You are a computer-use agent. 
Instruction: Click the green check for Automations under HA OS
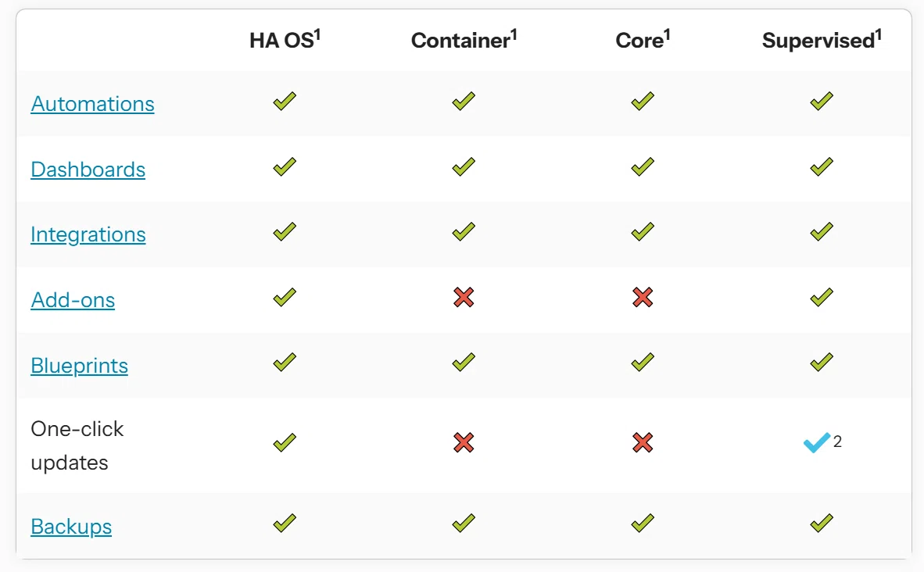(x=285, y=102)
